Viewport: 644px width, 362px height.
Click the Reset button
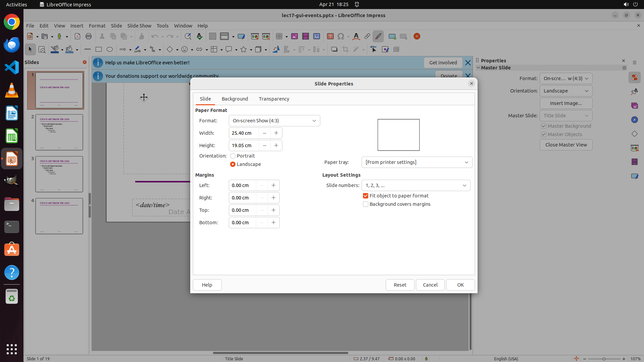(x=400, y=285)
